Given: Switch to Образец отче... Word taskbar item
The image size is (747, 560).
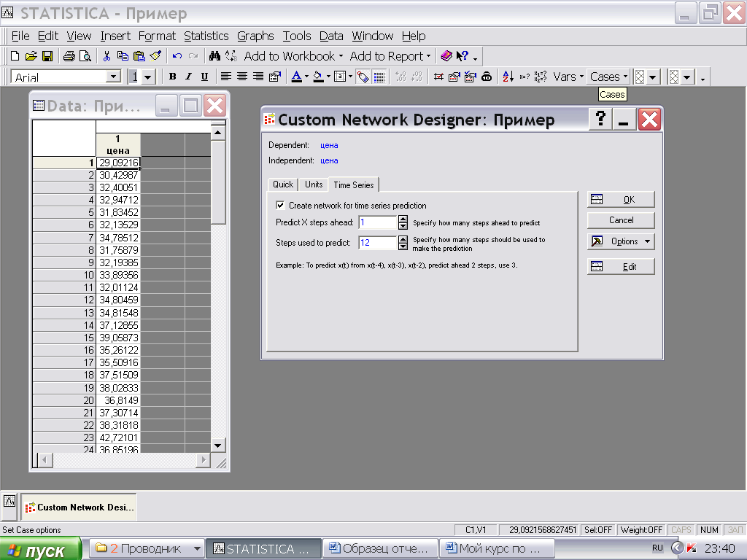Looking at the screenshot, I should (380, 548).
